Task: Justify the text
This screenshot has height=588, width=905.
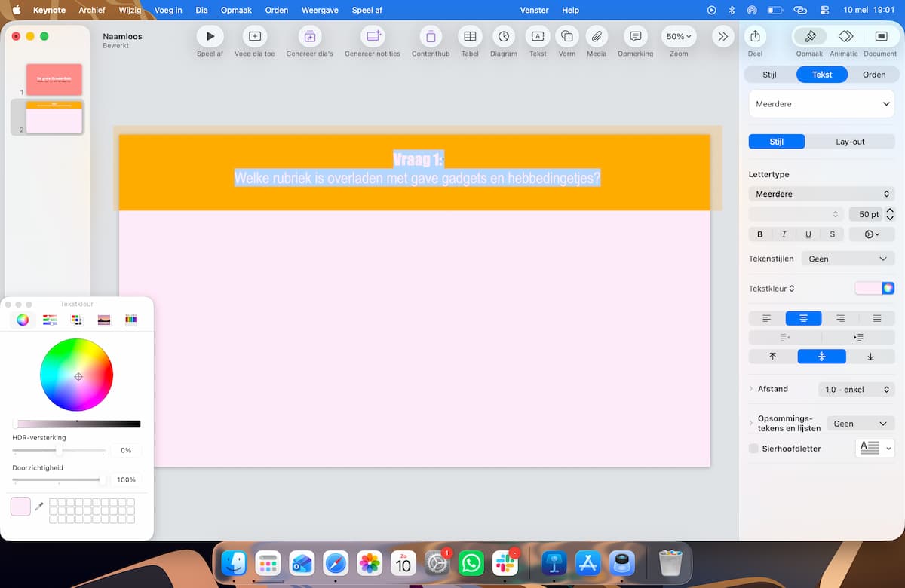Action: (x=877, y=318)
